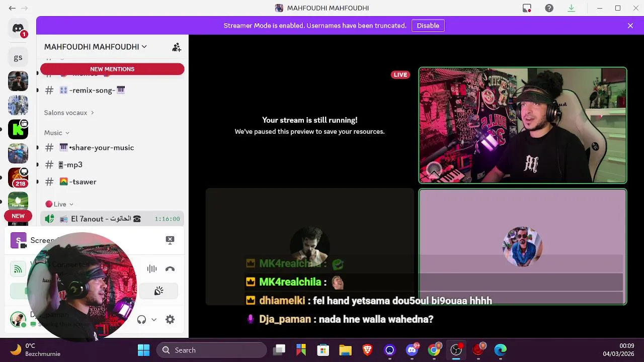Select the darkened participant tile on left
The height and width of the screenshot is (362, 644).
[x=310, y=247]
